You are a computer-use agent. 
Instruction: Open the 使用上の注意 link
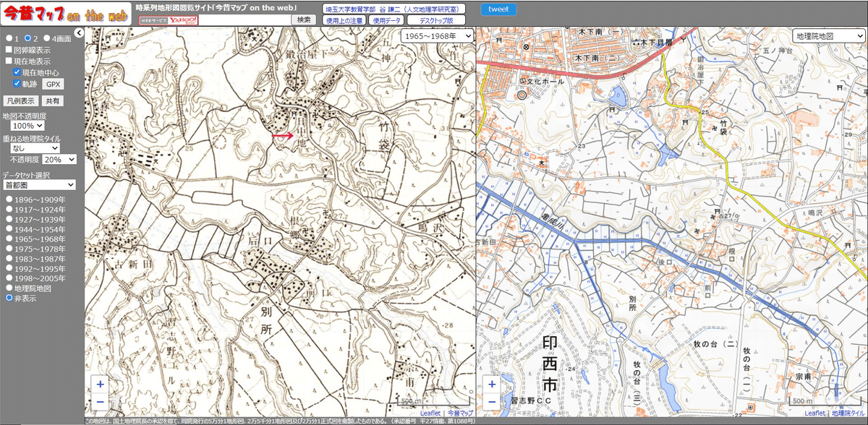point(344,21)
